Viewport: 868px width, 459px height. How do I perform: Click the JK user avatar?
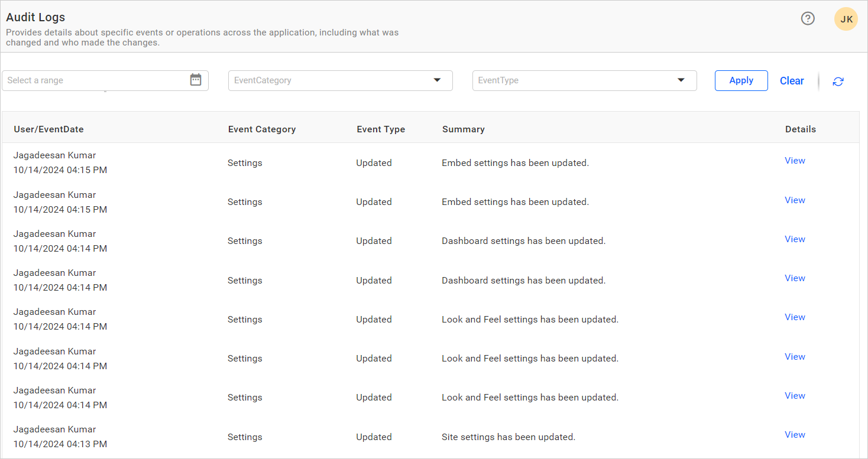pyautogui.click(x=846, y=18)
